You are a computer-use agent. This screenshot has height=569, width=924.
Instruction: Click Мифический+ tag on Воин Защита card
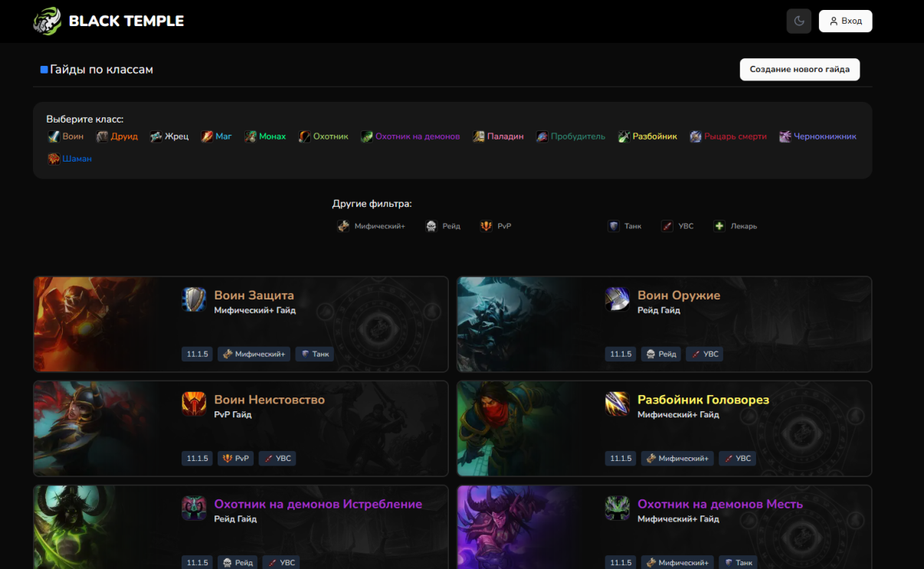pyautogui.click(x=254, y=354)
